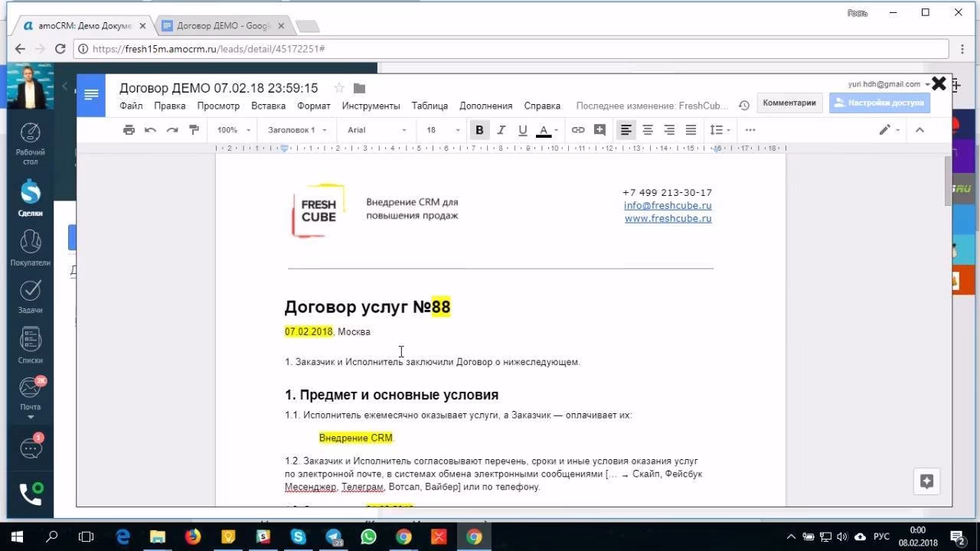Open line spacing dropdown
This screenshot has height=551, width=980.
(720, 130)
